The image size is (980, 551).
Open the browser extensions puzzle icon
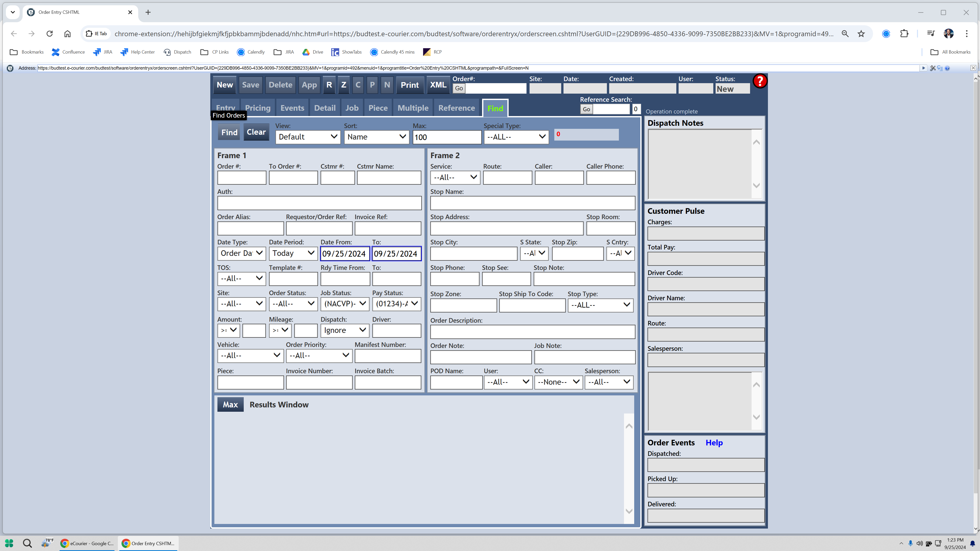click(x=904, y=33)
